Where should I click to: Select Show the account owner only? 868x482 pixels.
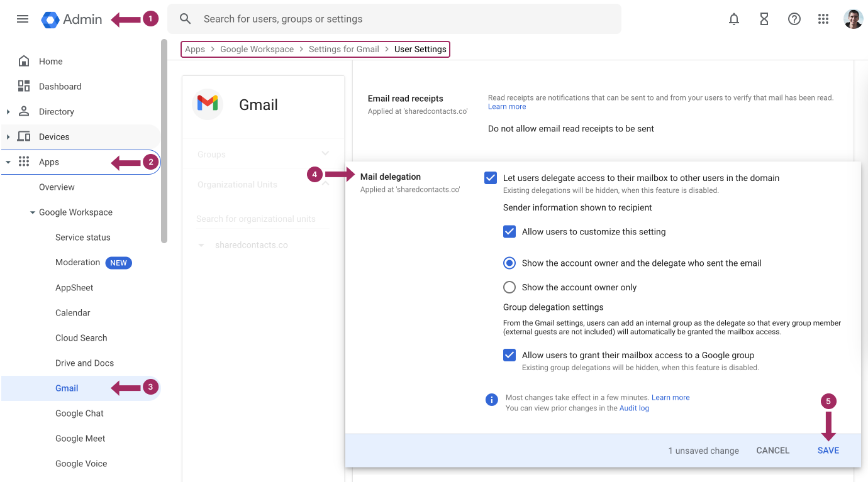click(509, 287)
